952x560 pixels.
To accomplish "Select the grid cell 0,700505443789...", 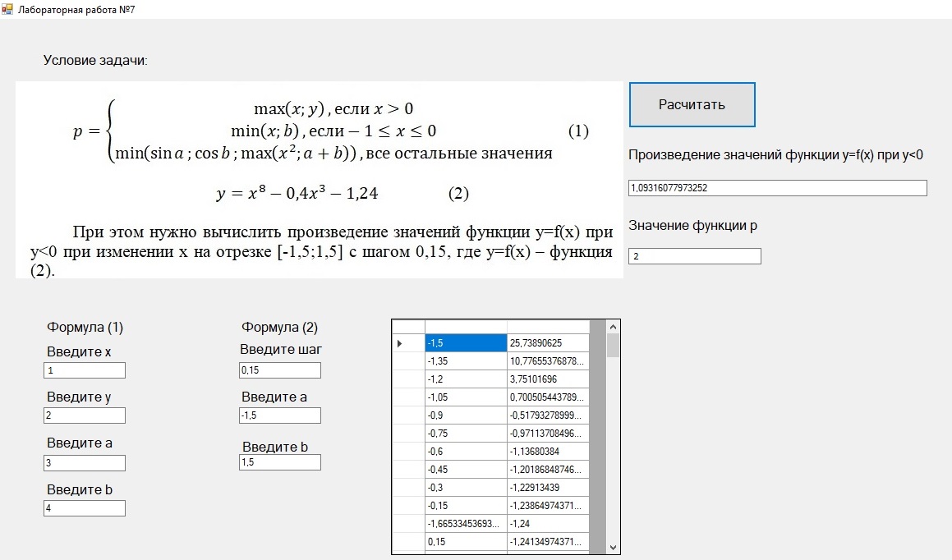I will [548, 397].
